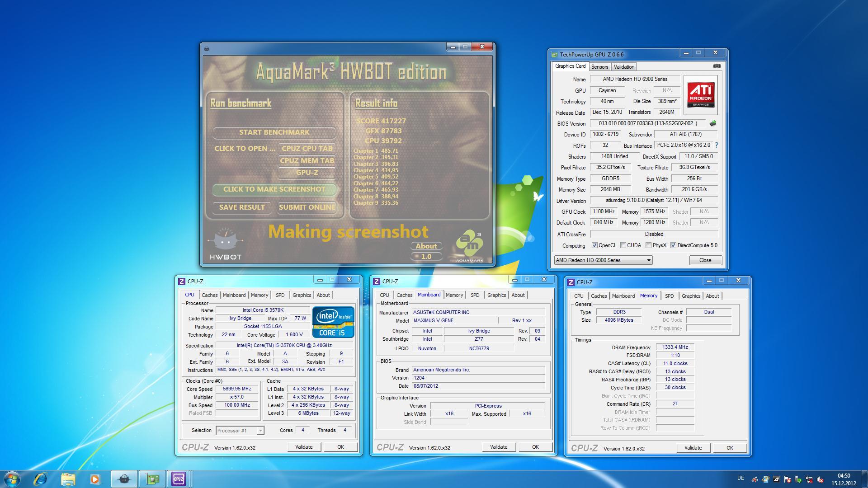Viewport: 868px width, 488px height.
Task: Switch to CPU-Z taskbar icon
Action: [x=179, y=479]
